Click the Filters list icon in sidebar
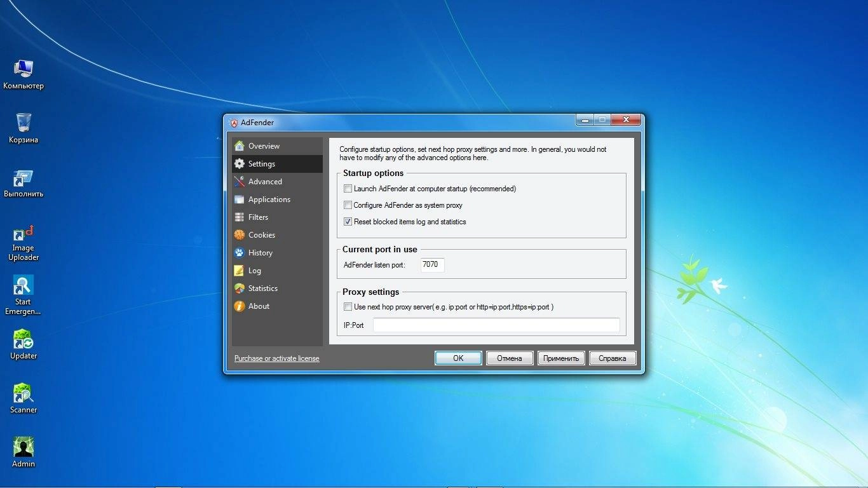Screen dimensions: 868x488 (x=239, y=217)
